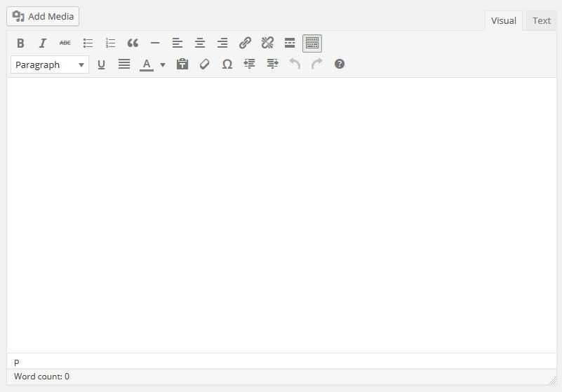Click the editor resize handle corner
Screen dimensions: 562x392
[552, 381]
